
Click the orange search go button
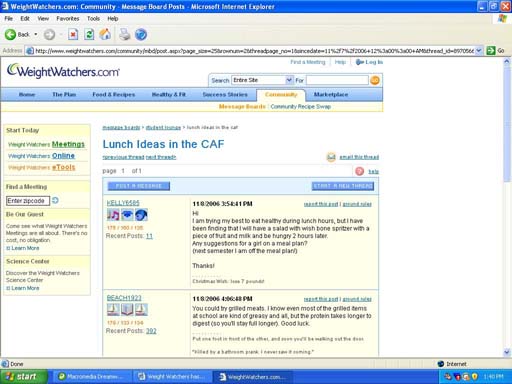(x=375, y=80)
